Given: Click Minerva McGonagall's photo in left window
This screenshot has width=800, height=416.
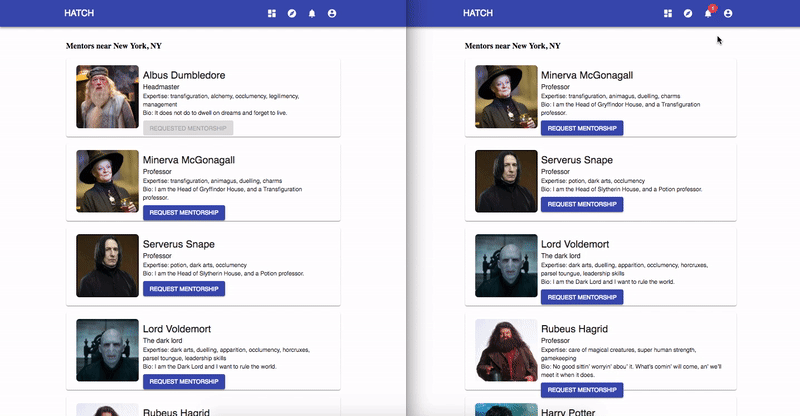Looking at the screenshot, I should (x=107, y=181).
